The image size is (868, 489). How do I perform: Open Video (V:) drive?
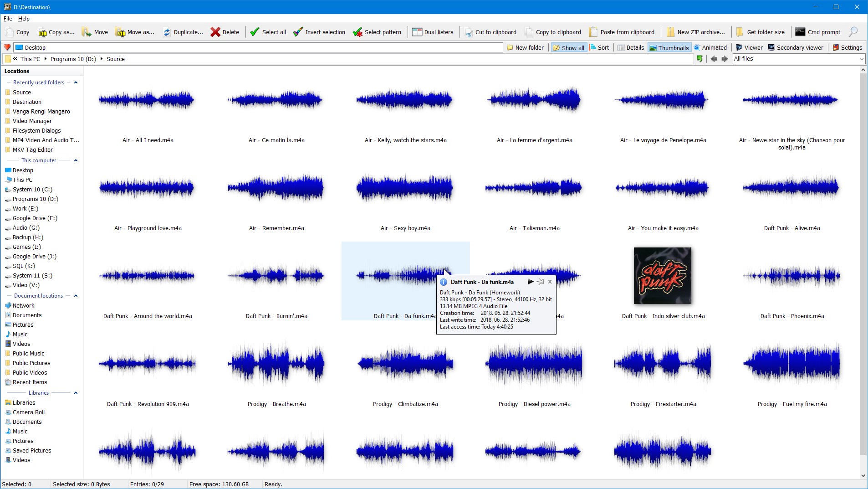(x=26, y=285)
